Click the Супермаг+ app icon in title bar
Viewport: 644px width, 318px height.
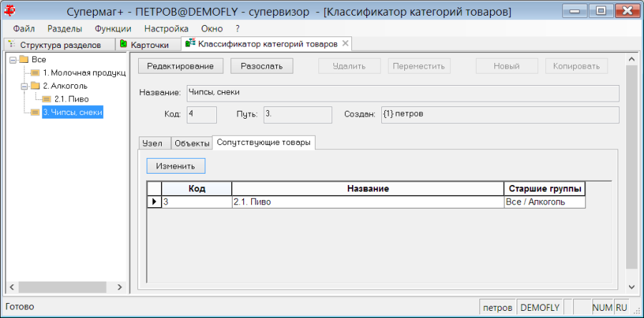click(x=9, y=12)
